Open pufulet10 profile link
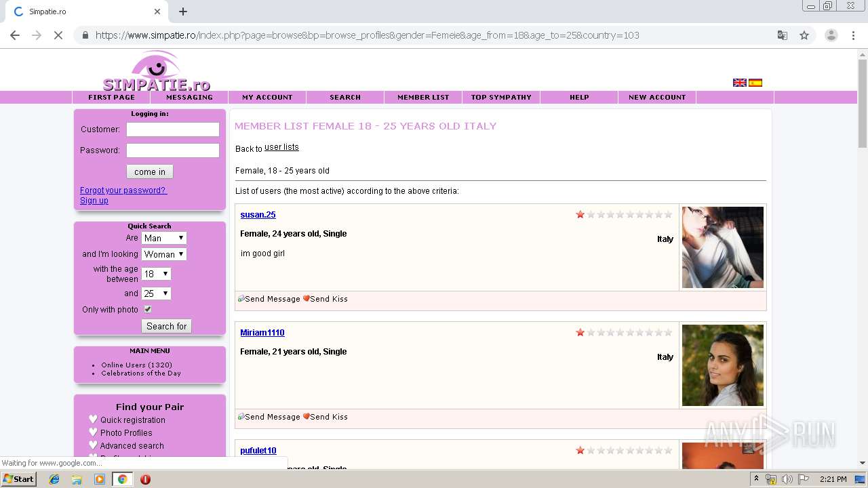 (x=258, y=451)
